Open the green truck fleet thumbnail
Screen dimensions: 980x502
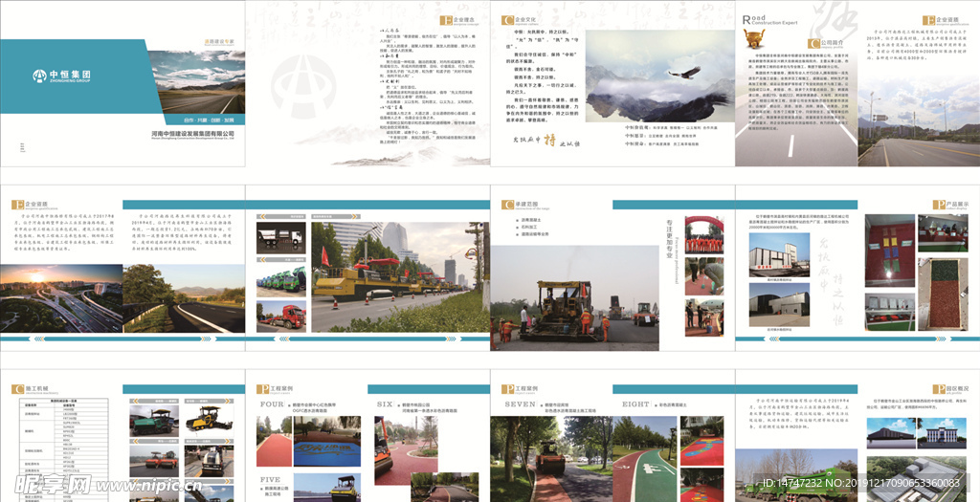tap(280, 280)
